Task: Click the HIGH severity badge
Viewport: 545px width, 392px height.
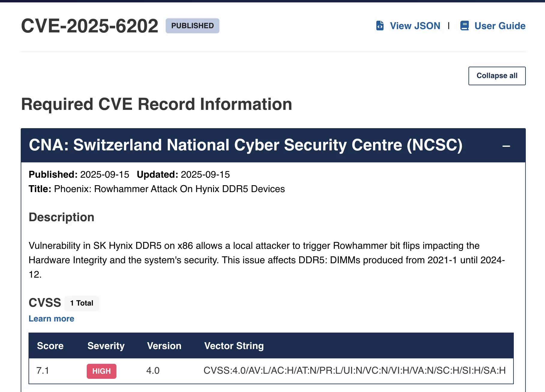Action: click(101, 371)
